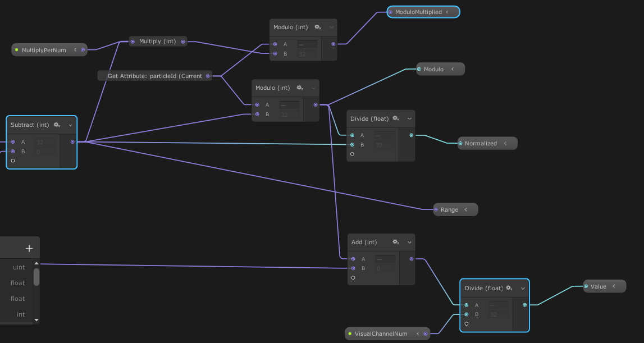Click the A input port on bottom Divide node
Screen dimensions: 644x343
[x=466, y=305]
